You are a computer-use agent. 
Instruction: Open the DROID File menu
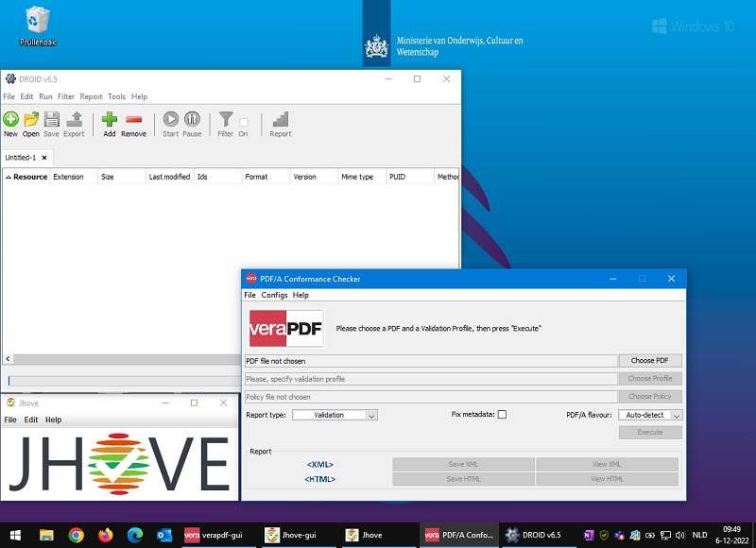click(9, 96)
